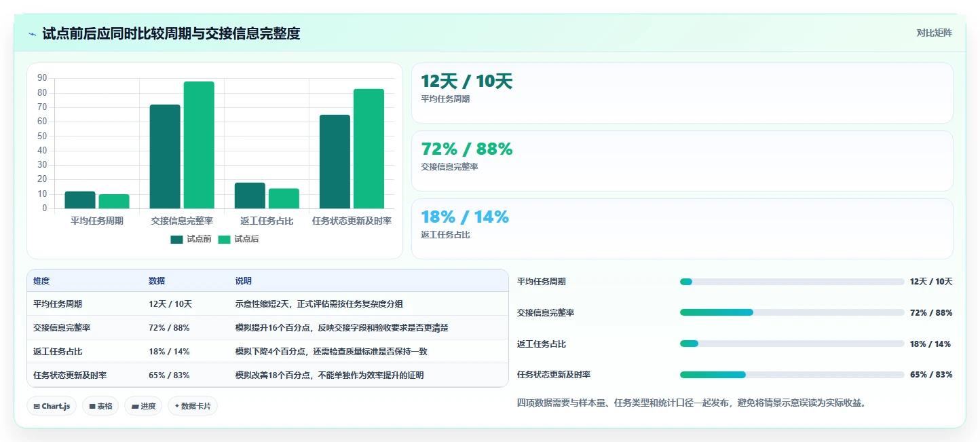Toggle the 试点前 legend entry
The height and width of the screenshot is (442, 980).
pyautogui.click(x=191, y=239)
